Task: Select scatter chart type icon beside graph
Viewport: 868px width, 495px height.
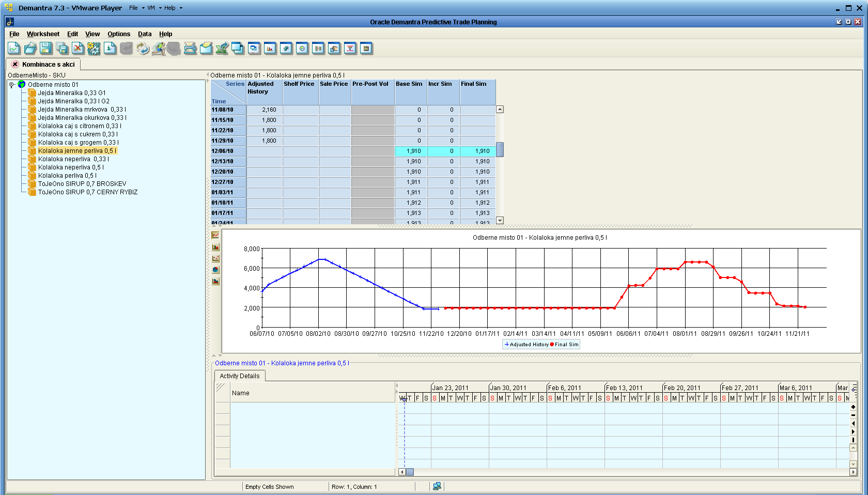Action: 215,258
